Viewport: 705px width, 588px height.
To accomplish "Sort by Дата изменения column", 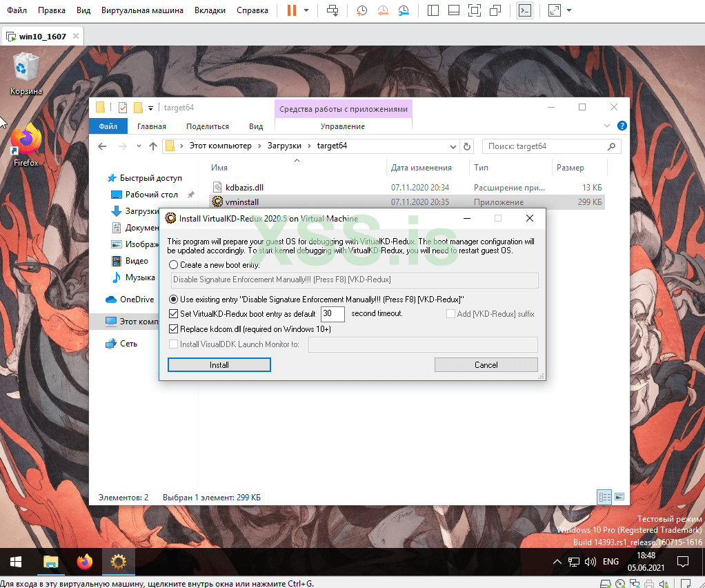I will coord(421,167).
